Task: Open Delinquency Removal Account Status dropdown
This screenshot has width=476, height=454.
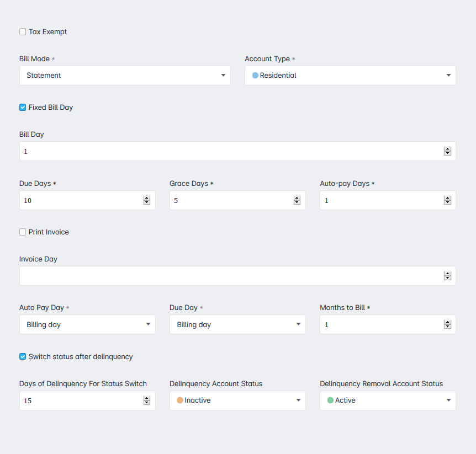Action: point(388,400)
